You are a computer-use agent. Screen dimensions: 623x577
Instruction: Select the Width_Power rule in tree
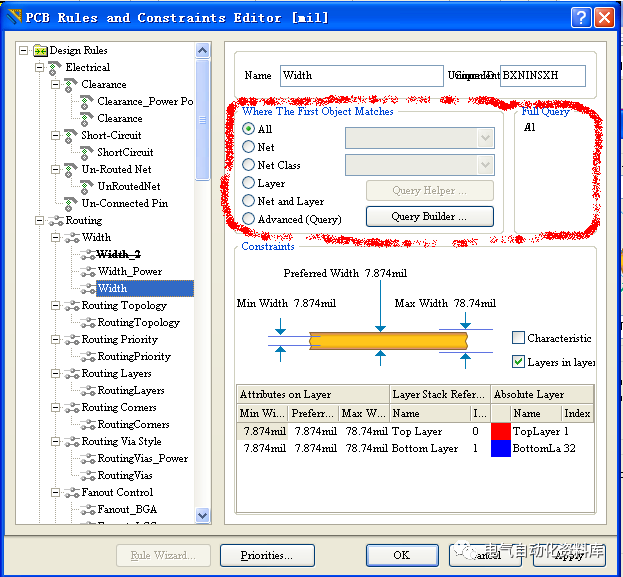click(130, 271)
